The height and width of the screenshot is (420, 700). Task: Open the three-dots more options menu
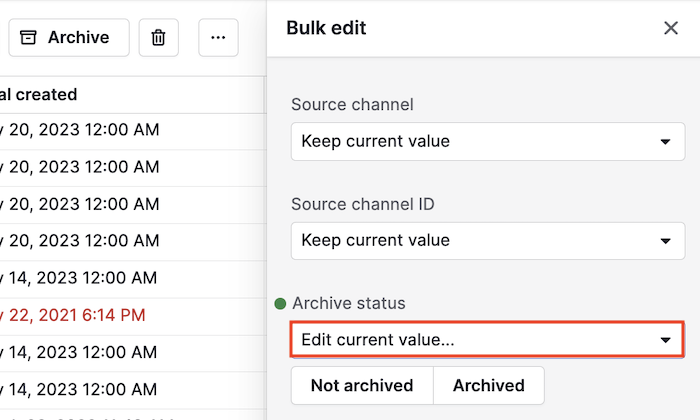[x=218, y=37]
